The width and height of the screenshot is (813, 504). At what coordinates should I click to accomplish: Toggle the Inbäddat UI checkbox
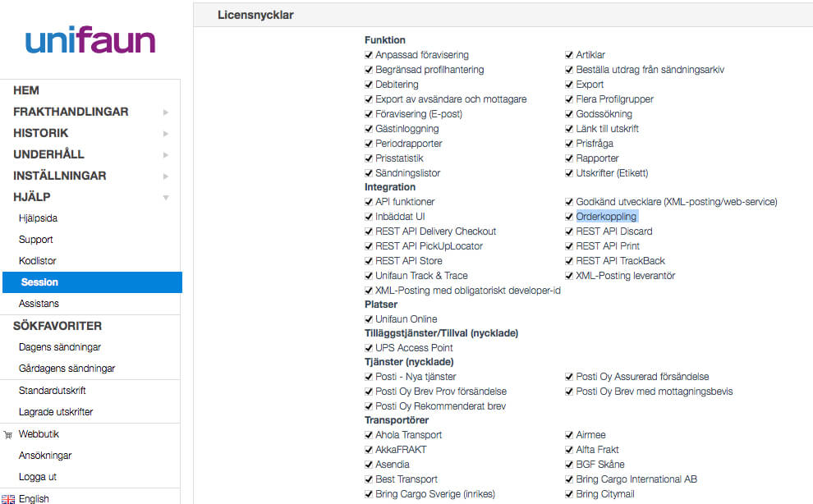coord(369,217)
